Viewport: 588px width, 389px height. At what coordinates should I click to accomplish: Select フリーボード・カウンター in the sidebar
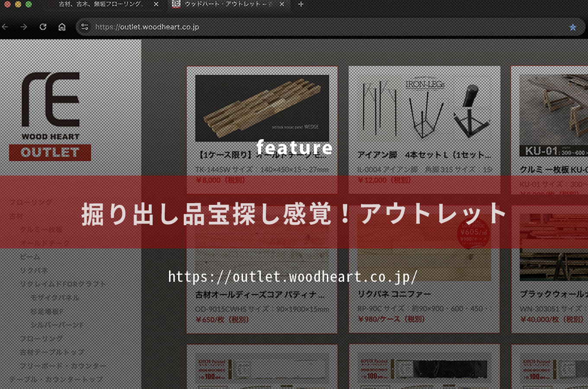(x=63, y=366)
